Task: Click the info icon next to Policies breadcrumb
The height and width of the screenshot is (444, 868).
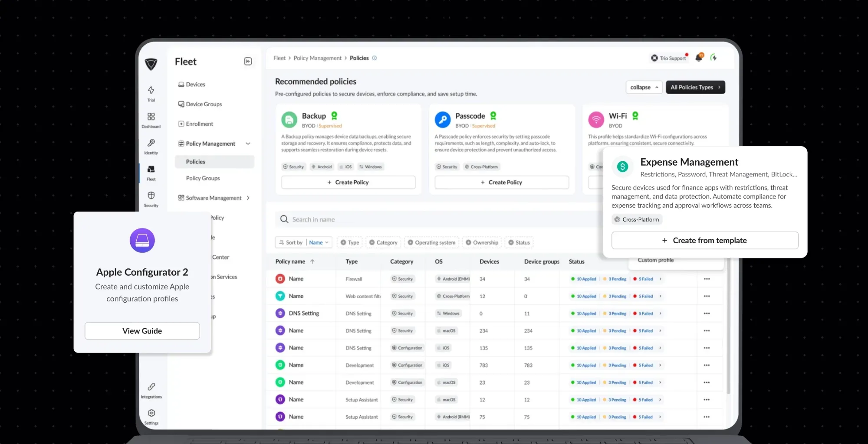Action: [374, 58]
